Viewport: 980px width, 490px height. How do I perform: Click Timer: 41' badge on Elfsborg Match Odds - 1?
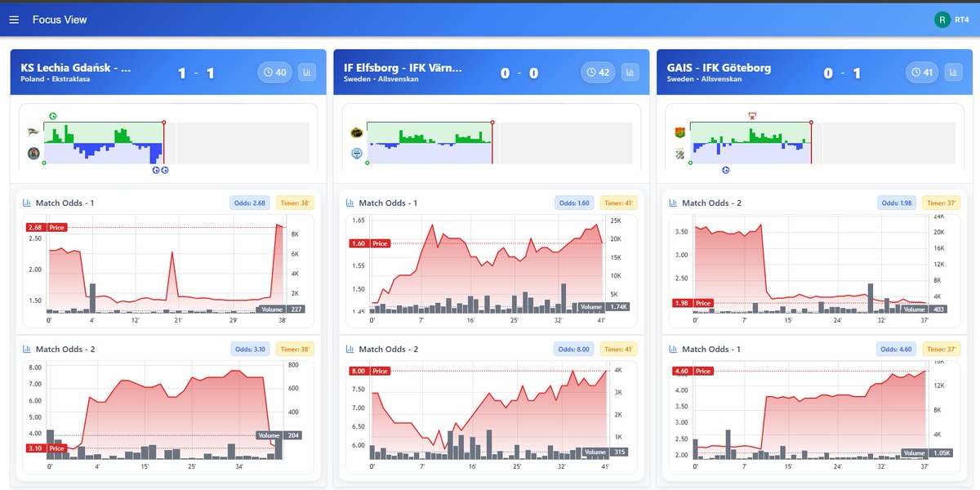(x=619, y=203)
